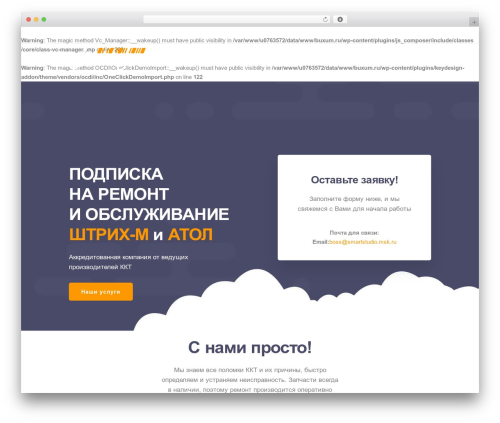The height and width of the screenshot is (423, 500).
Task: Click the 'производителей ККТ' text line
Action: pos(100,267)
